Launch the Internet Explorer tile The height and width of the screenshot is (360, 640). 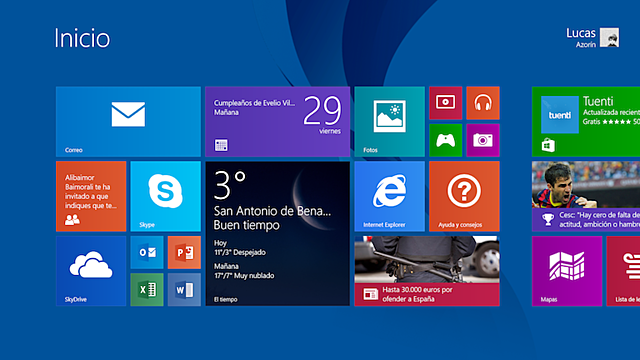(389, 196)
